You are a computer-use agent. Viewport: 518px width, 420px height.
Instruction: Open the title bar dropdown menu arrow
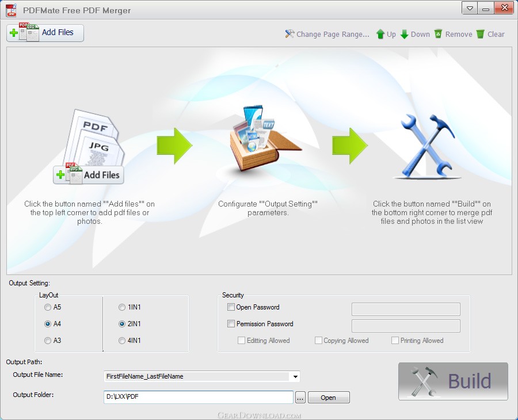(x=470, y=8)
